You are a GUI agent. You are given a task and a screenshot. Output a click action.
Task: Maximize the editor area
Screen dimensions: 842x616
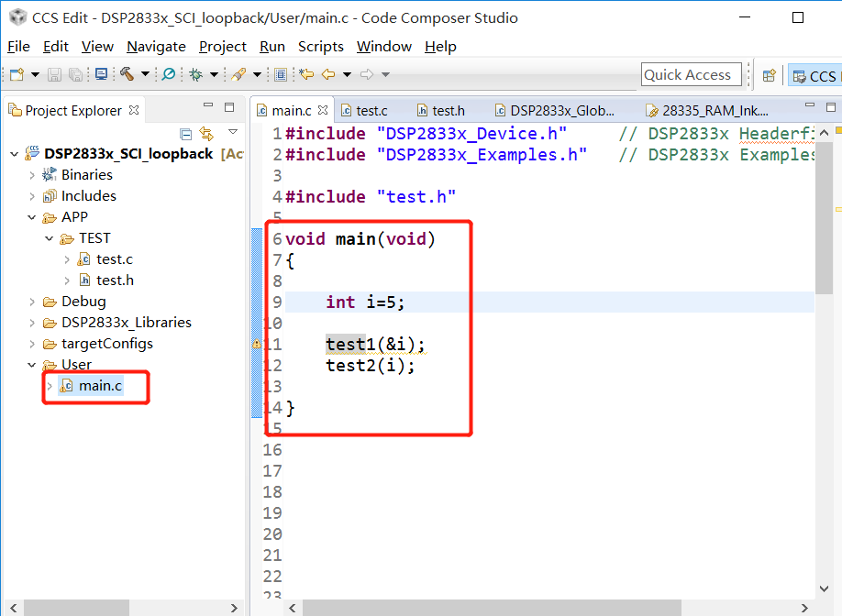pyautogui.click(x=831, y=107)
